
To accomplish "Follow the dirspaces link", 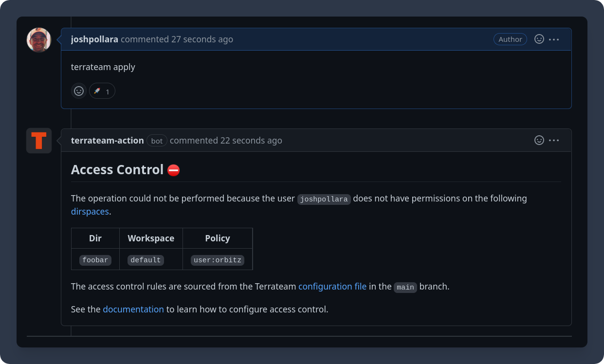I will coord(90,212).
